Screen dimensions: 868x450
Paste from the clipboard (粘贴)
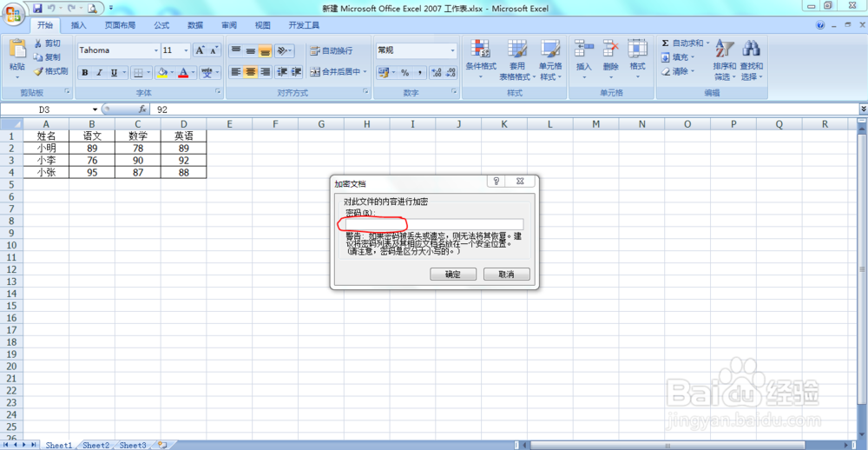click(17, 59)
